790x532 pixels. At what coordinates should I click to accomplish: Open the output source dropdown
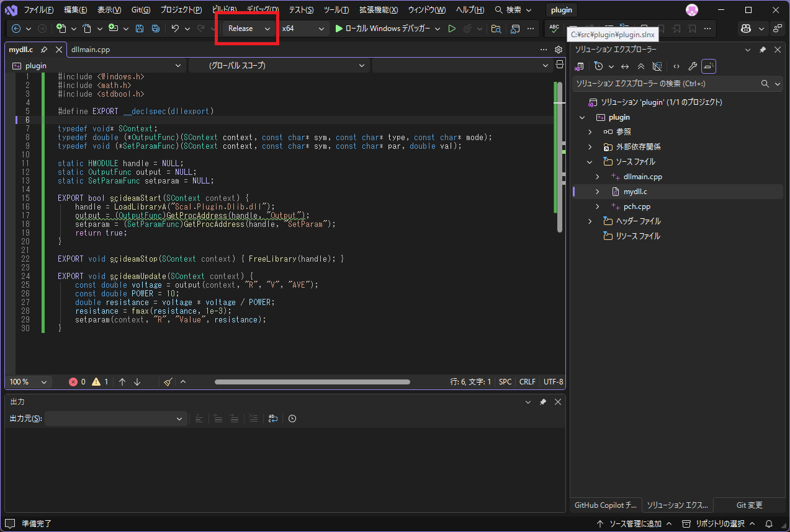coord(115,419)
